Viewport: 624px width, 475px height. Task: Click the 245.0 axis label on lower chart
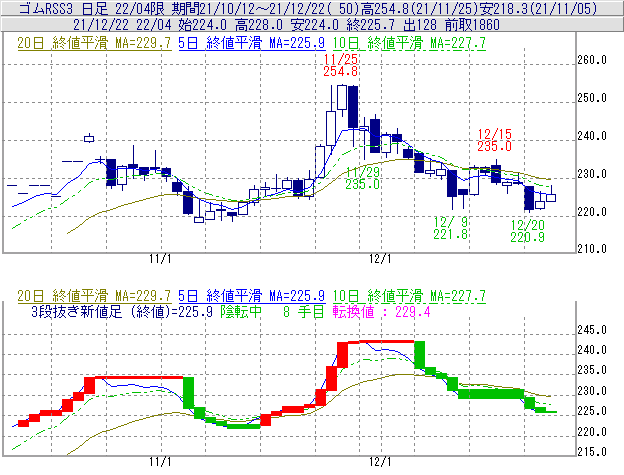click(592, 330)
